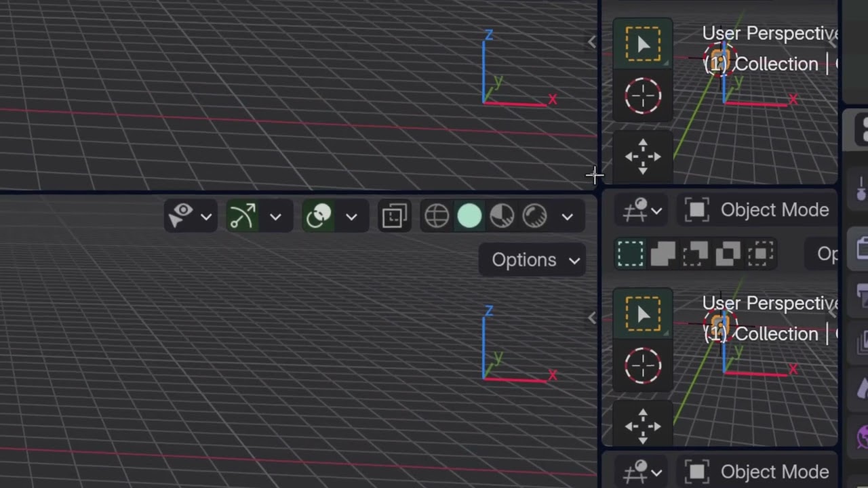Choose the Extend Selection mode icon

click(x=663, y=254)
